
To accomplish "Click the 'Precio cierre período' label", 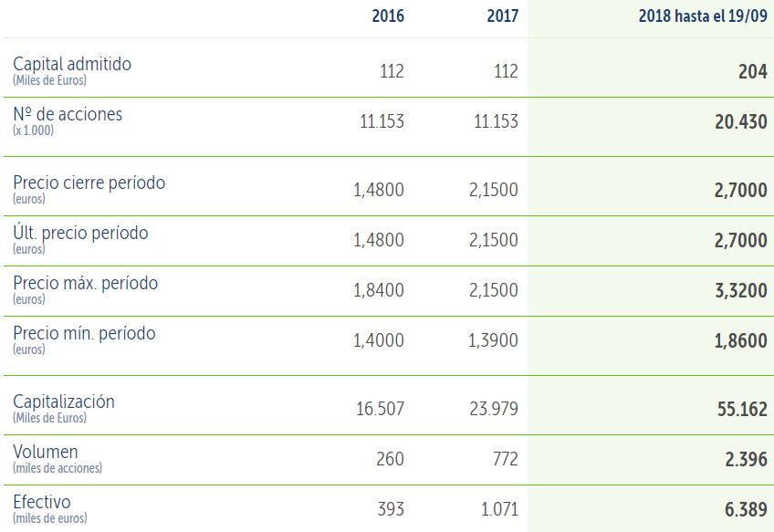I will 89,183.
